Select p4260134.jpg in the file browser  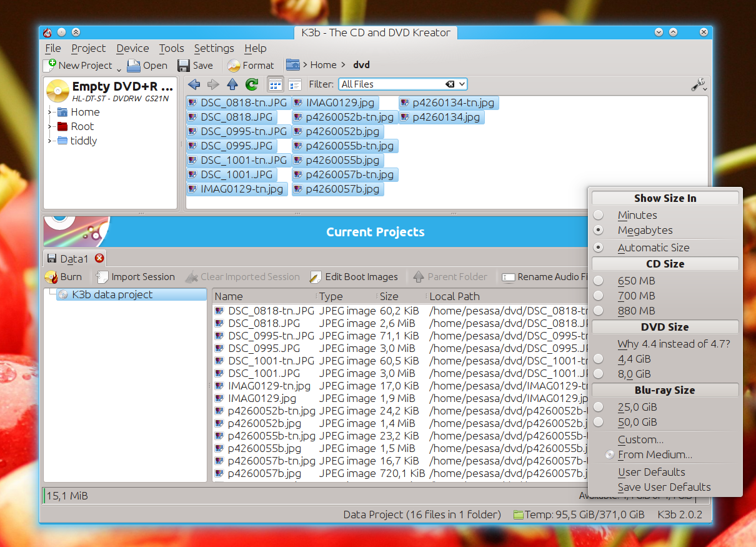(x=441, y=117)
